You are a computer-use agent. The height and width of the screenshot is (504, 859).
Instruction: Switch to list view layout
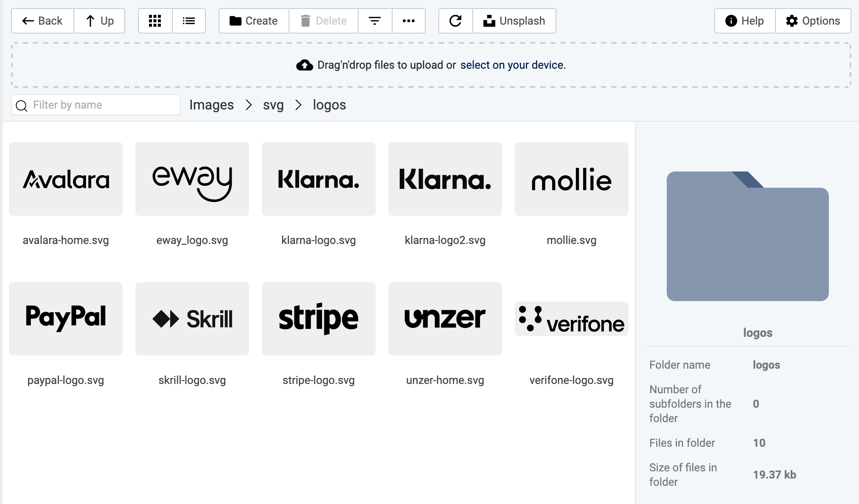[x=189, y=20]
